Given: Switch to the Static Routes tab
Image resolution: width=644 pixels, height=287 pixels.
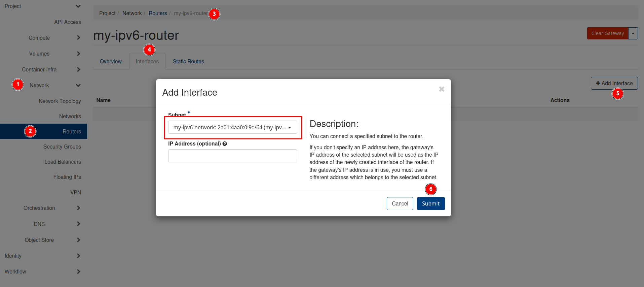Looking at the screenshot, I should coord(188,61).
